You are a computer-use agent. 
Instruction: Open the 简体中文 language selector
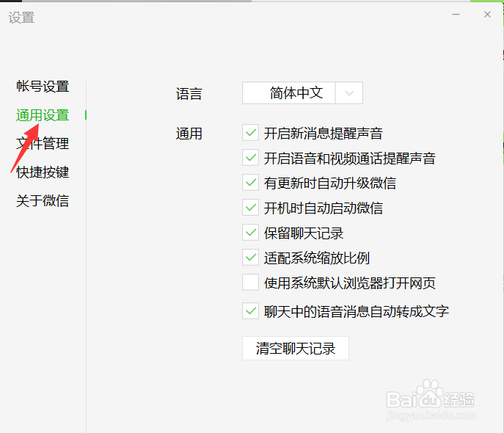pos(302,93)
